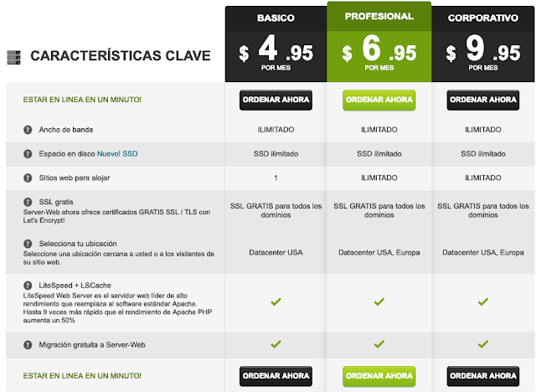Click help icon for Migración gratuita a Server-Web

point(28,345)
